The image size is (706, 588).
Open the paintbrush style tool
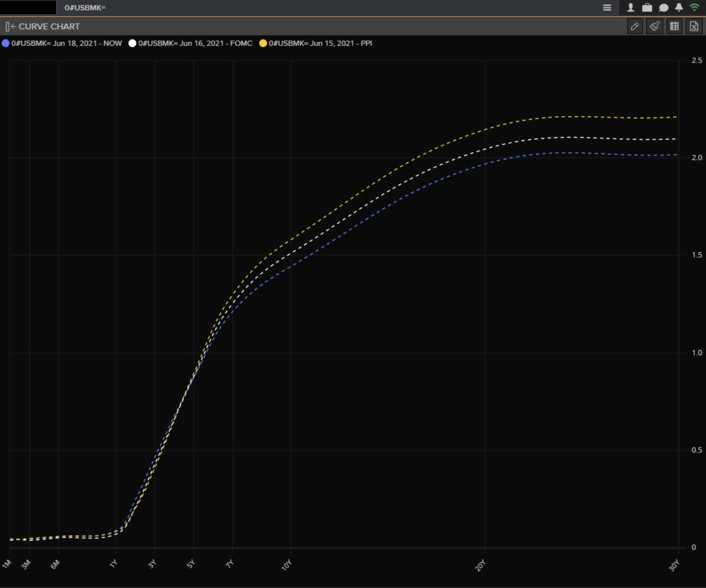click(x=654, y=26)
